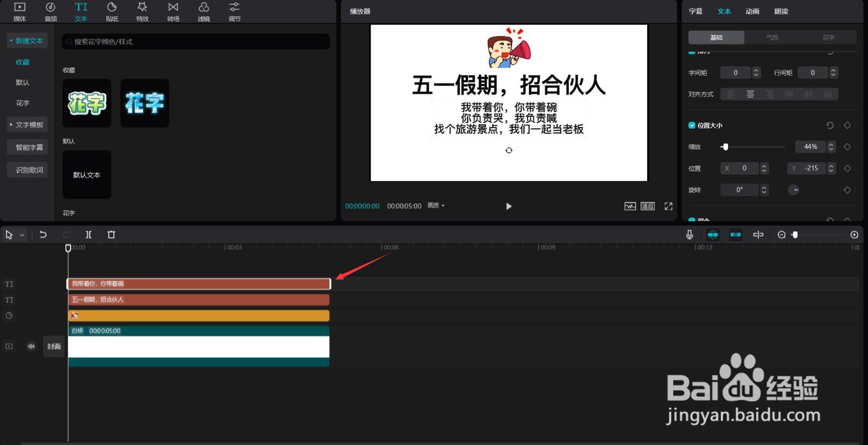Open the waveform scope icon in player
Image resolution: width=868 pixels, height=445 pixels.
(x=630, y=206)
